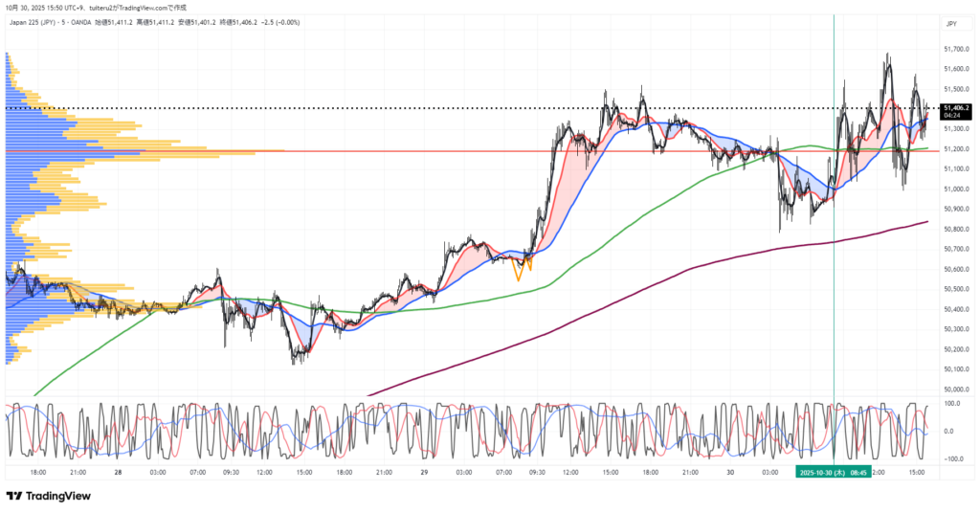Click the oscillator -100.0 scale label
Image resolution: width=980 pixels, height=512 pixels.
point(953,459)
